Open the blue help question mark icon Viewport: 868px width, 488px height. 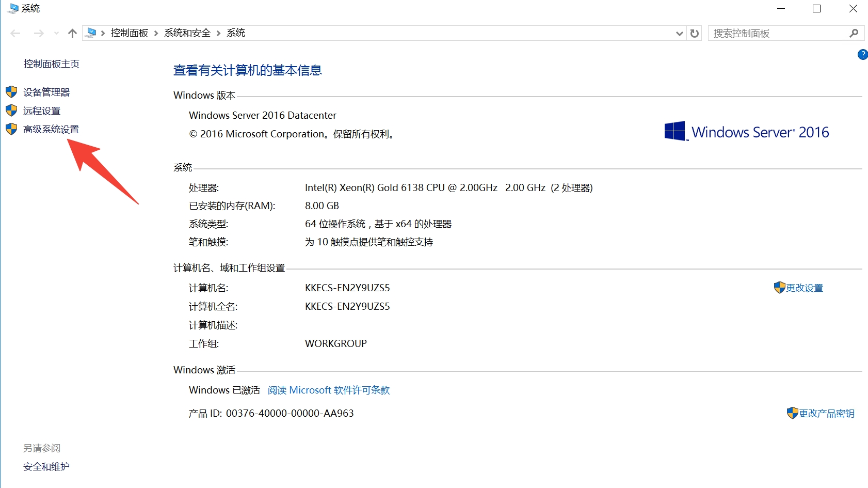862,55
